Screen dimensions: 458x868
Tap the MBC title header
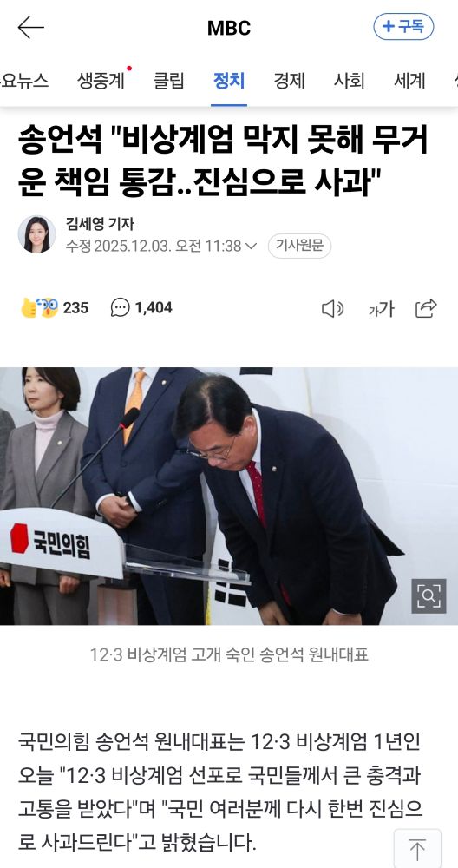[229, 28]
